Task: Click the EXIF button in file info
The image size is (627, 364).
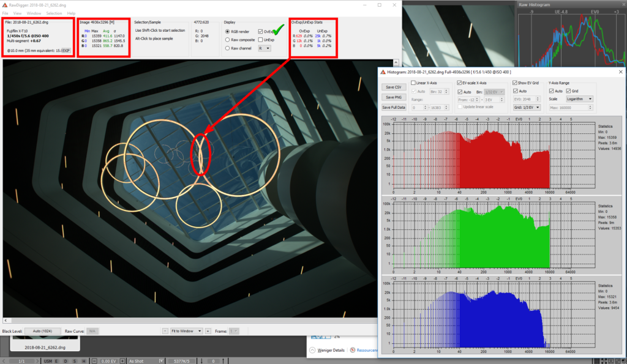Action: (x=66, y=50)
